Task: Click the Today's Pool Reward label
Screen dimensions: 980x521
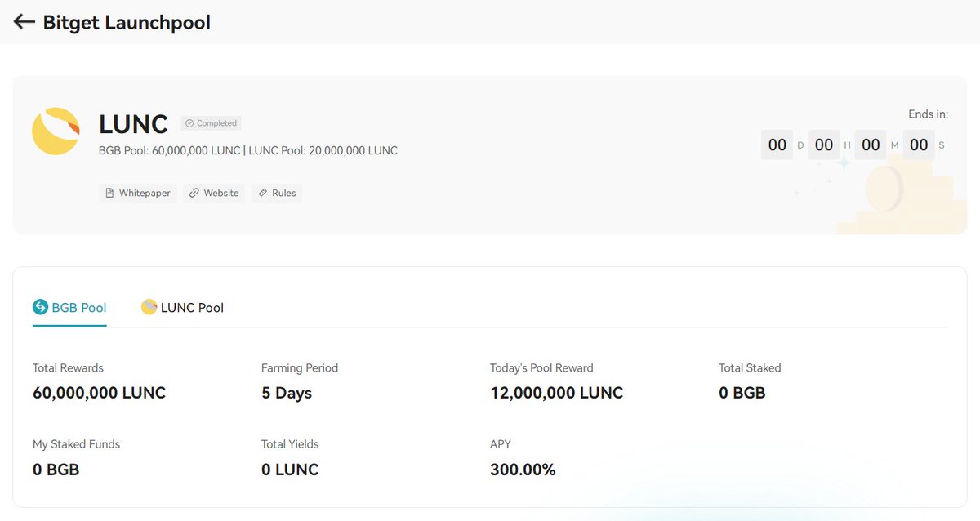Action: (x=541, y=368)
